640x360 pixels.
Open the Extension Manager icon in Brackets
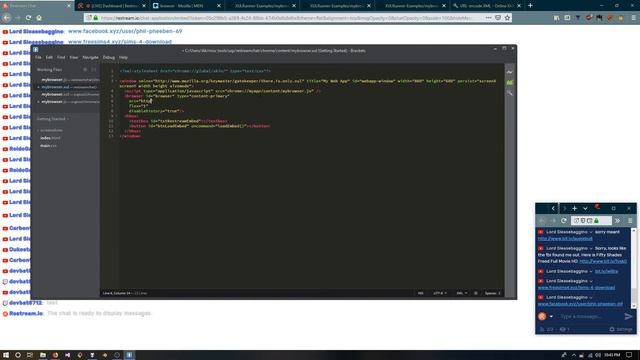click(510, 82)
